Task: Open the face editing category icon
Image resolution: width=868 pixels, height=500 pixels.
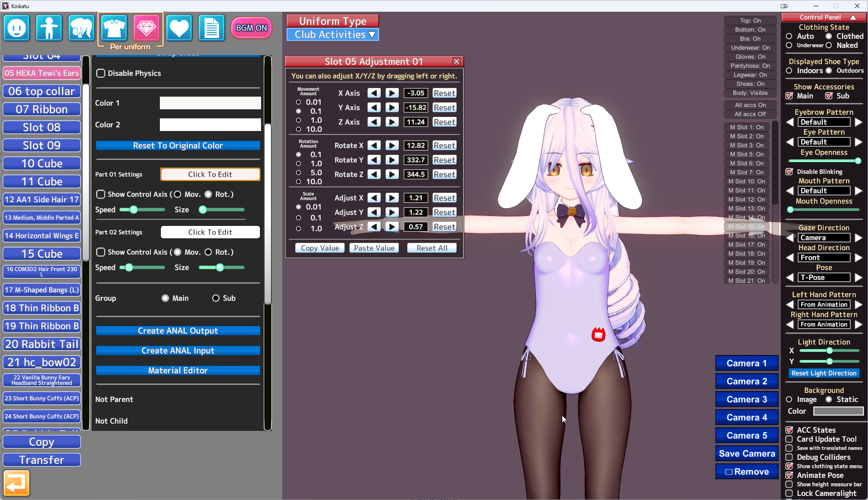Action: tap(17, 28)
